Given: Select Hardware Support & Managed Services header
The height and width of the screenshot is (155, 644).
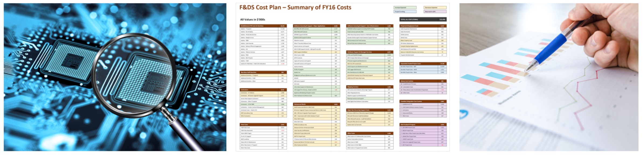Looking at the screenshot, I should (370, 52).
